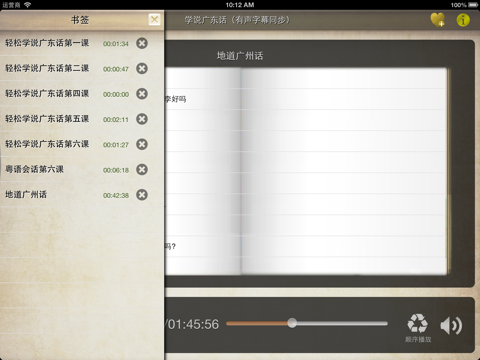
Task: Add to favorites with heart icon
Action: 438,20
